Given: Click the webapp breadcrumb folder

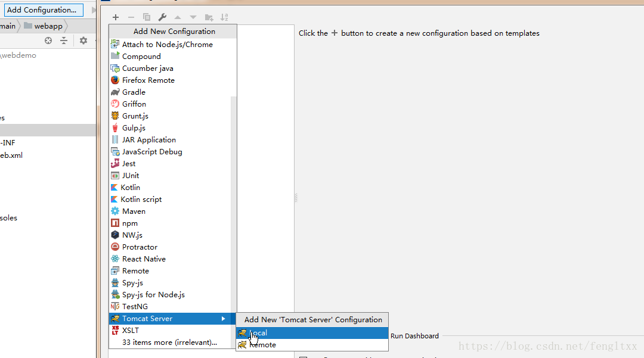Looking at the screenshot, I should pos(44,26).
